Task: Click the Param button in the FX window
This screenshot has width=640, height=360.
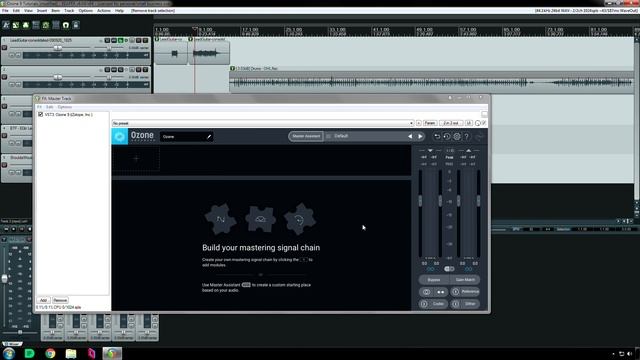Action: click(430, 123)
